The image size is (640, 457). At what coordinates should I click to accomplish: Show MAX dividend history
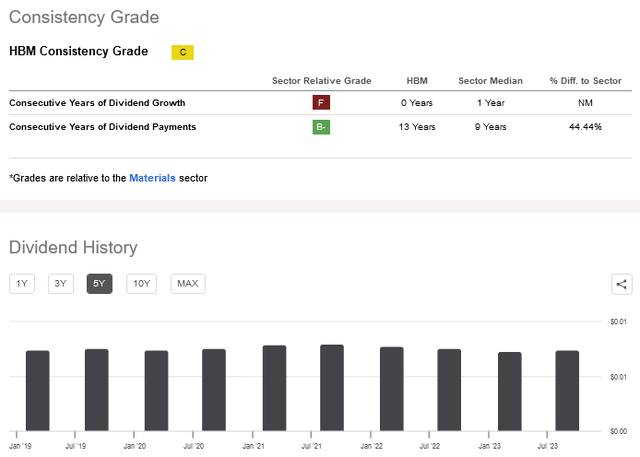pyautogui.click(x=188, y=284)
